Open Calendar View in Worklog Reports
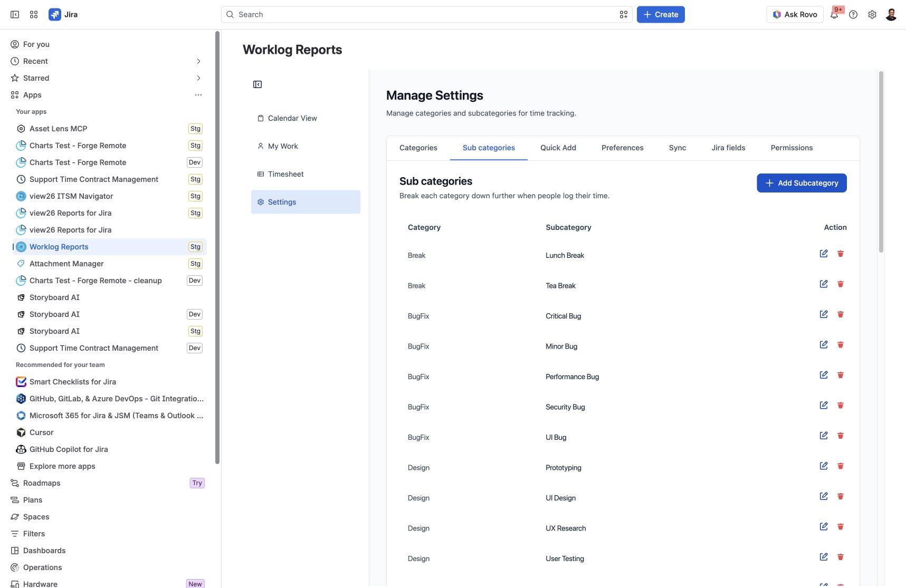Viewport: 906px width, 588px height. coord(306,118)
